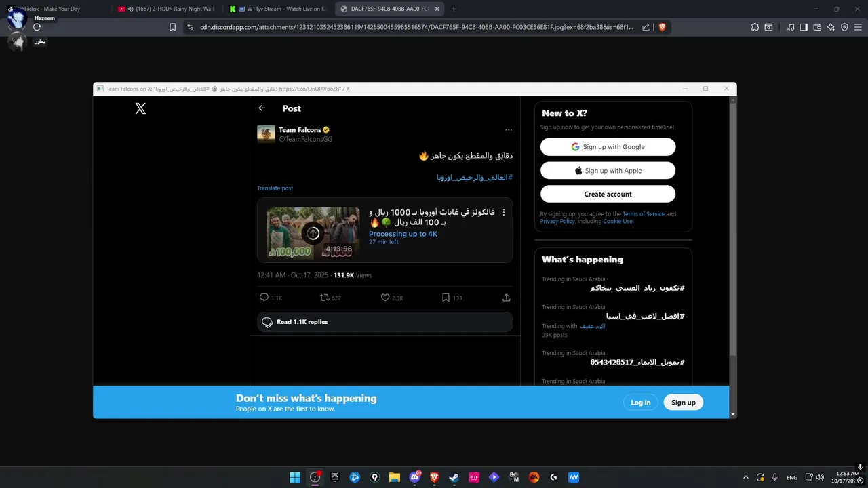Click the share icon in address bar
The height and width of the screenshot is (488, 868).
pyautogui.click(x=647, y=27)
